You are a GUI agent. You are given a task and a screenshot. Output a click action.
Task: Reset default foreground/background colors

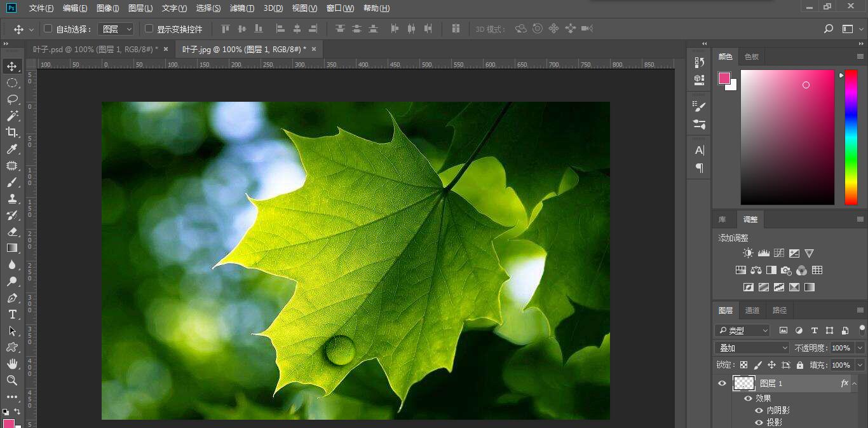5,412
